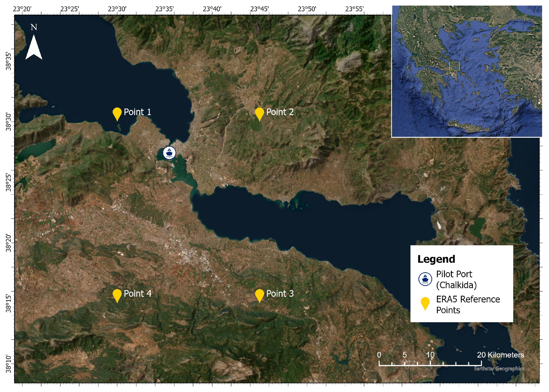Viewport: 549px width, 392px height.
Task: Click the 'Pilot Port (Chalkida)' legend label
Action: (456, 280)
